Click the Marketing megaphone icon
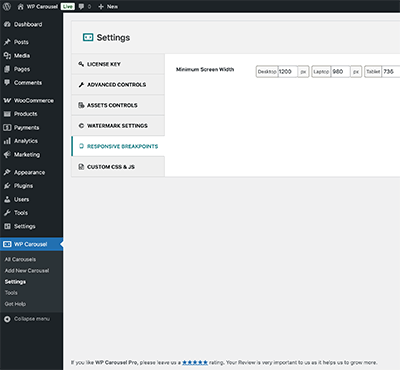This screenshot has height=370, width=400. [7, 154]
